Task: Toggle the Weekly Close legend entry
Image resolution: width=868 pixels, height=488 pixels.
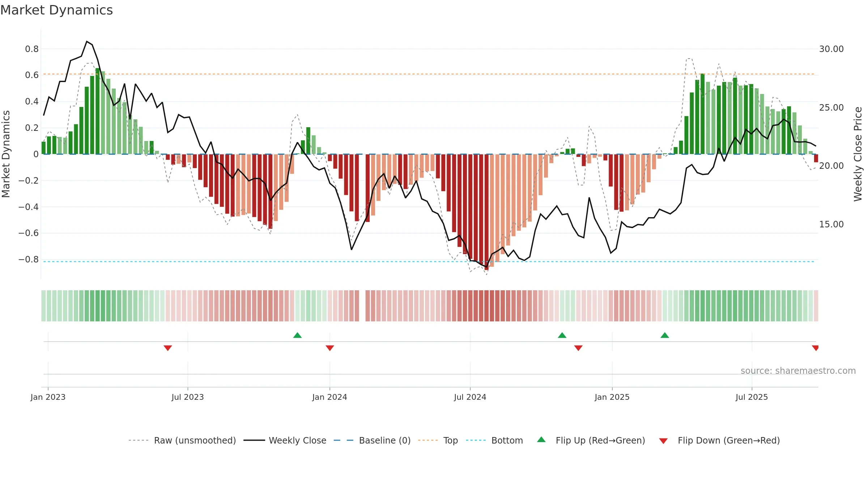Action: tap(285, 440)
